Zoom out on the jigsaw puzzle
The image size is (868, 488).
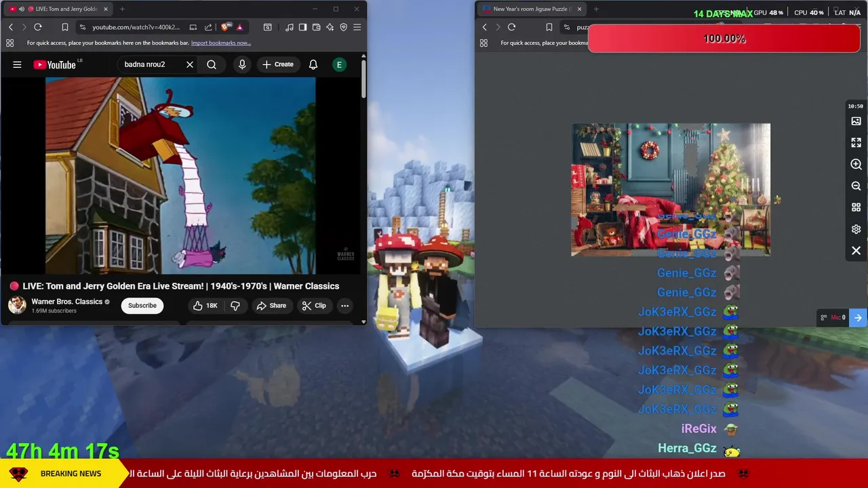[x=856, y=186]
